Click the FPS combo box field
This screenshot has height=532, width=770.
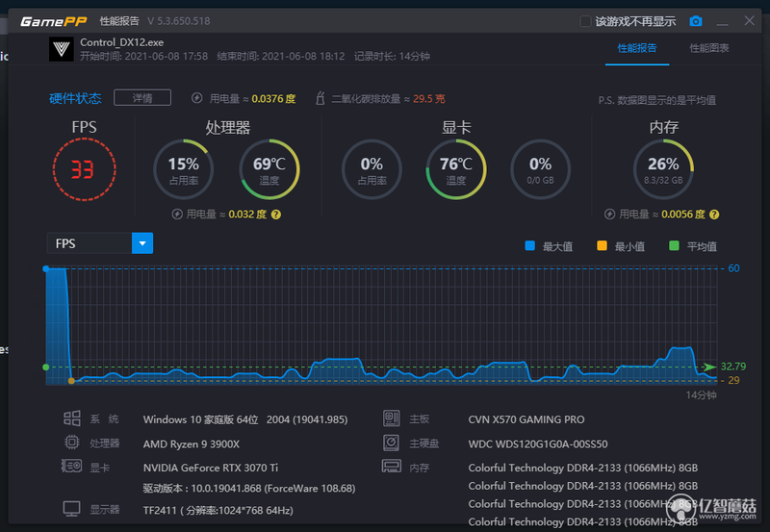tap(100, 243)
